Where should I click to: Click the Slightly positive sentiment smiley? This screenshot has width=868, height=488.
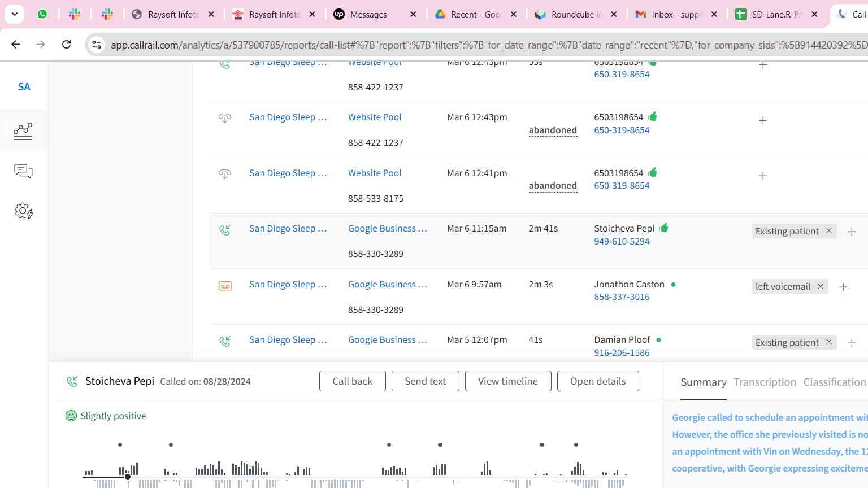click(71, 416)
